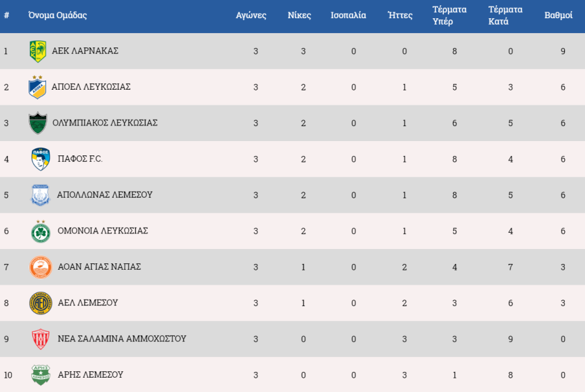The height and width of the screenshot is (392, 585).
Task: Select AEK Larnakas wins value 3
Action: [303, 51]
